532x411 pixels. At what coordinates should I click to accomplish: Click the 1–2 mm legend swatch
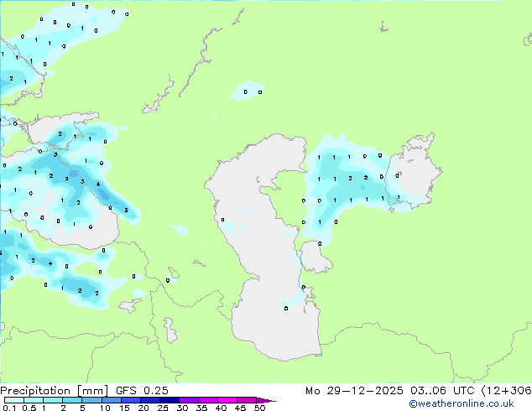(53, 400)
